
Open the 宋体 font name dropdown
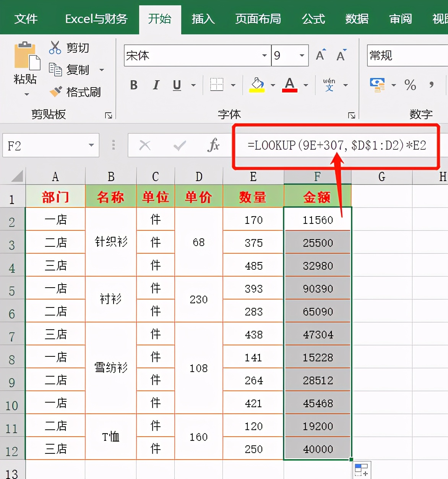point(264,55)
